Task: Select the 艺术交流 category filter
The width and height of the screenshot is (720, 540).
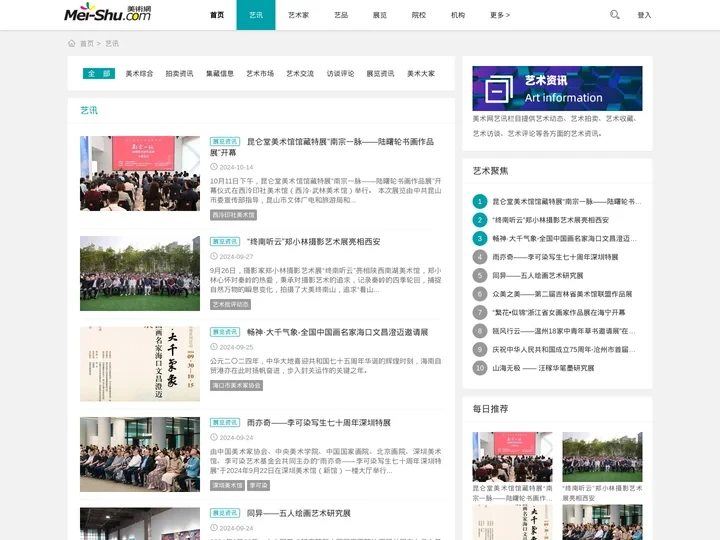Action: 300,73
